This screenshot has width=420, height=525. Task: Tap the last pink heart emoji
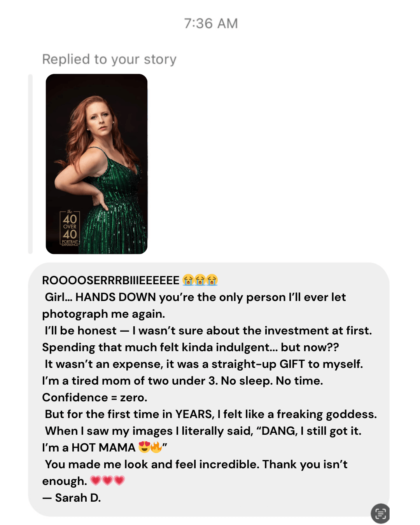[x=119, y=481]
